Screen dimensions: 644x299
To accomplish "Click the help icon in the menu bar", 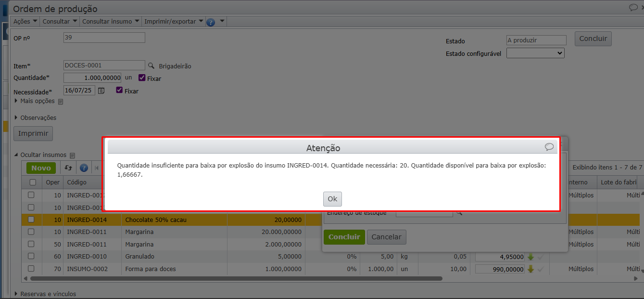I will 210,22.
